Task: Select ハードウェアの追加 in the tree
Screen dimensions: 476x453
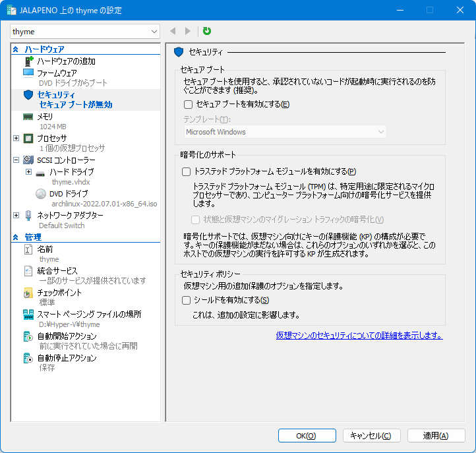Action: 66,61
